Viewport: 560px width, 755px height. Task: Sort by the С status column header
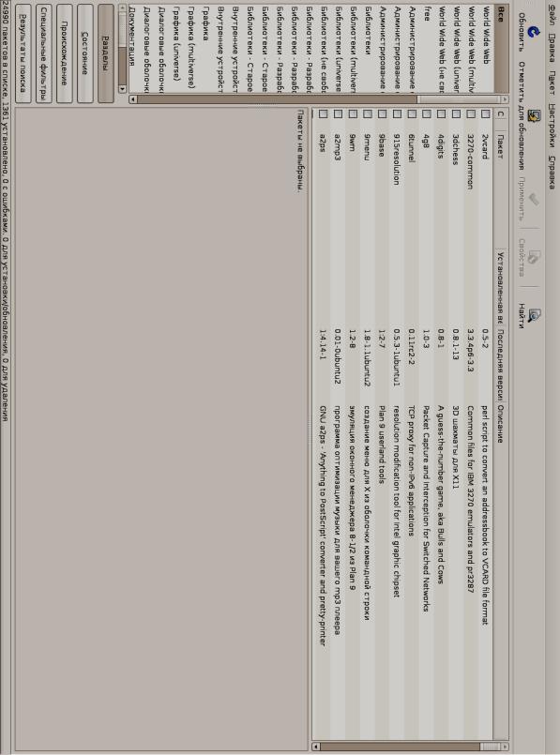pos(501,115)
